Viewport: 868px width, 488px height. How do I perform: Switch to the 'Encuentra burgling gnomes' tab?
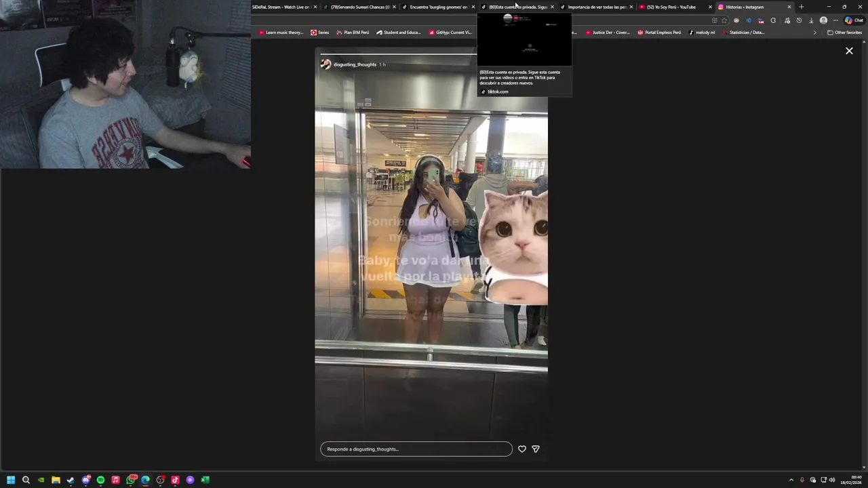coord(438,7)
